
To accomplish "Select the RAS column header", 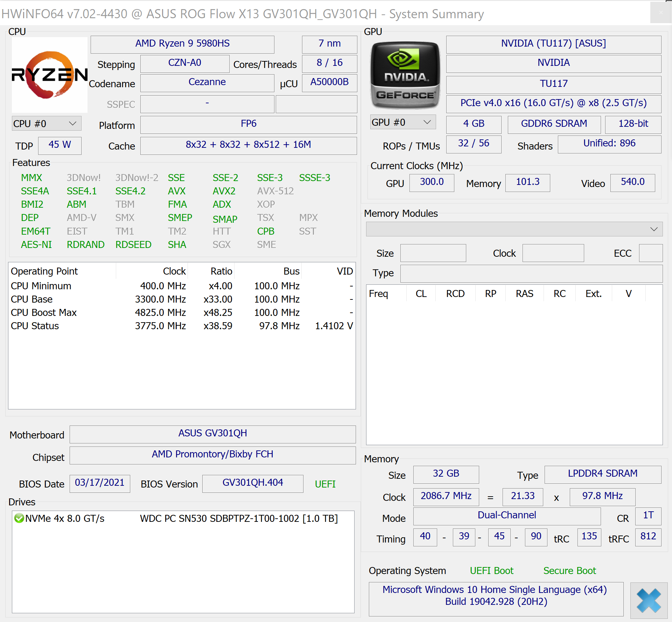I will pyautogui.click(x=524, y=293).
